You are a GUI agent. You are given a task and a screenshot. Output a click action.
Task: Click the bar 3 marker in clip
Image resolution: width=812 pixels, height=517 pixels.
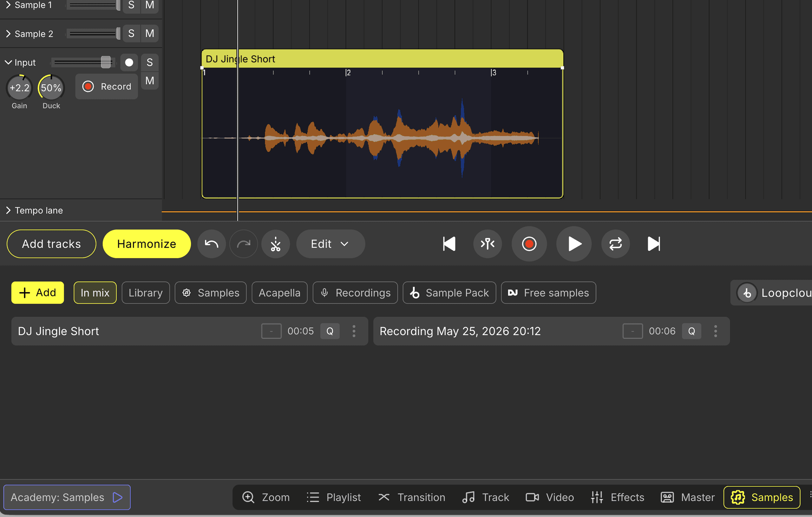[493, 73]
